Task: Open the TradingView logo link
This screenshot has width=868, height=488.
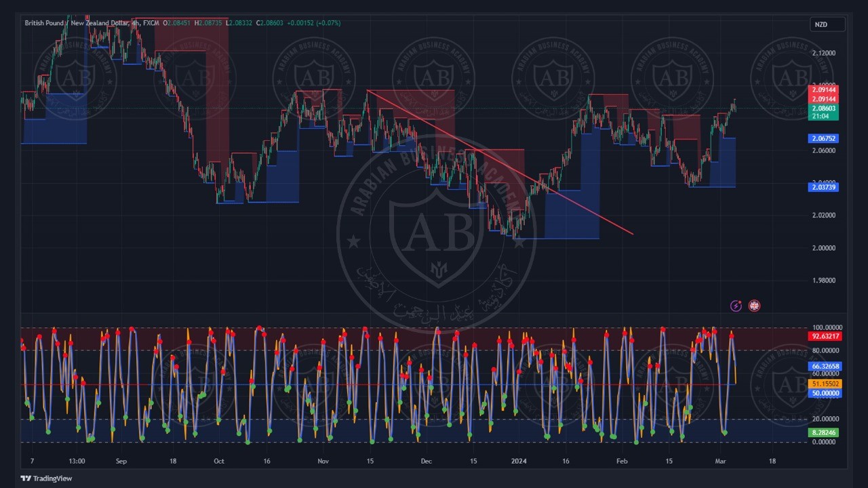Action: (46, 479)
